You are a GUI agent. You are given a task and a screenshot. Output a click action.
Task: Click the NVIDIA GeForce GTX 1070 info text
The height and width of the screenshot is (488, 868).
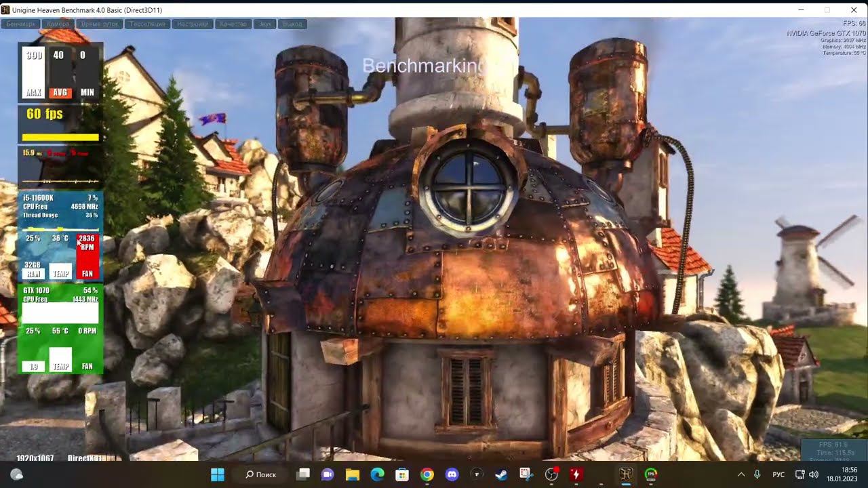click(x=827, y=33)
